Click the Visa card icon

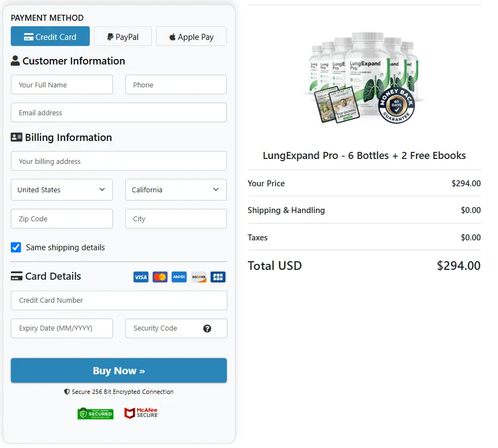pos(140,277)
